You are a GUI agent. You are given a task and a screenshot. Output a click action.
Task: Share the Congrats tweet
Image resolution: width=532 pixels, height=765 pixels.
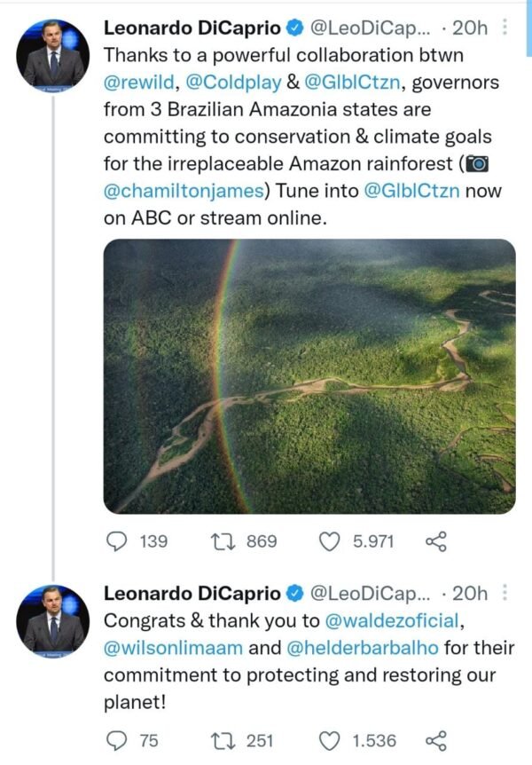pyautogui.click(x=435, y=740)
